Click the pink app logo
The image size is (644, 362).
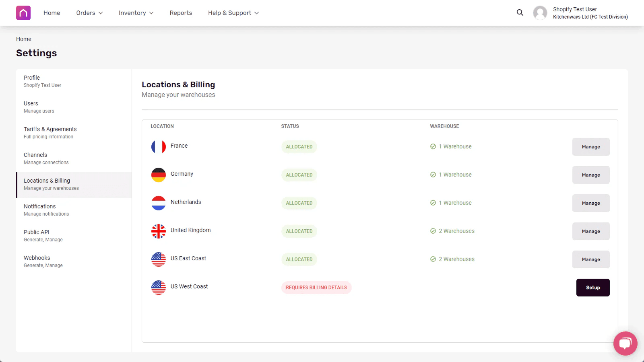pos(23,12)
